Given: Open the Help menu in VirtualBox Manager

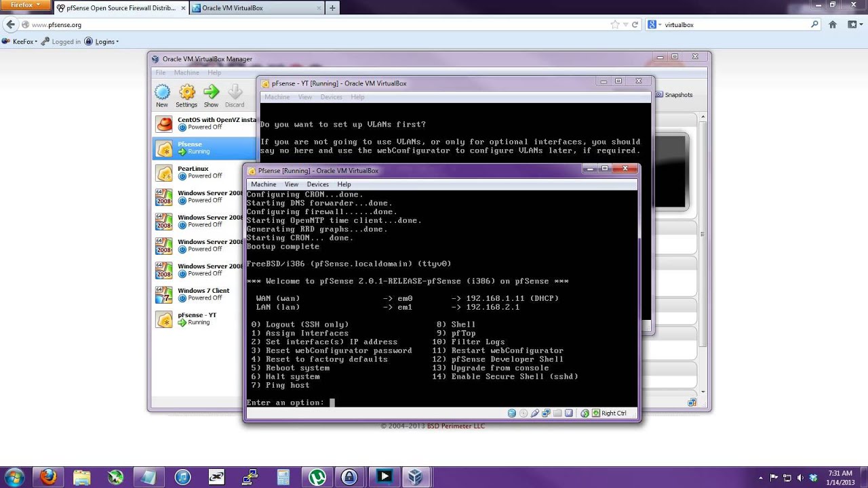Looking at the screenshot, I should tap(214, 73).
